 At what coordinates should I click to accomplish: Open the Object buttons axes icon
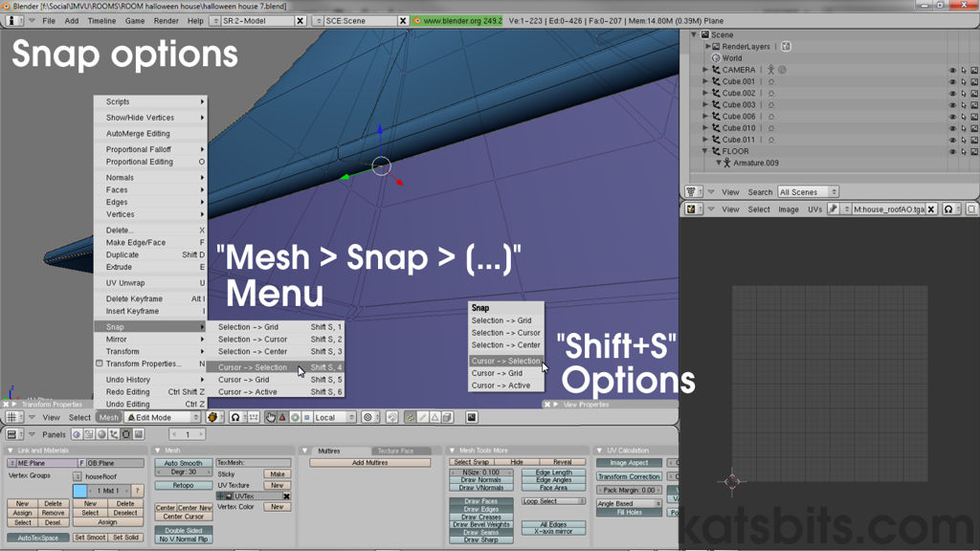click(114, 434)
